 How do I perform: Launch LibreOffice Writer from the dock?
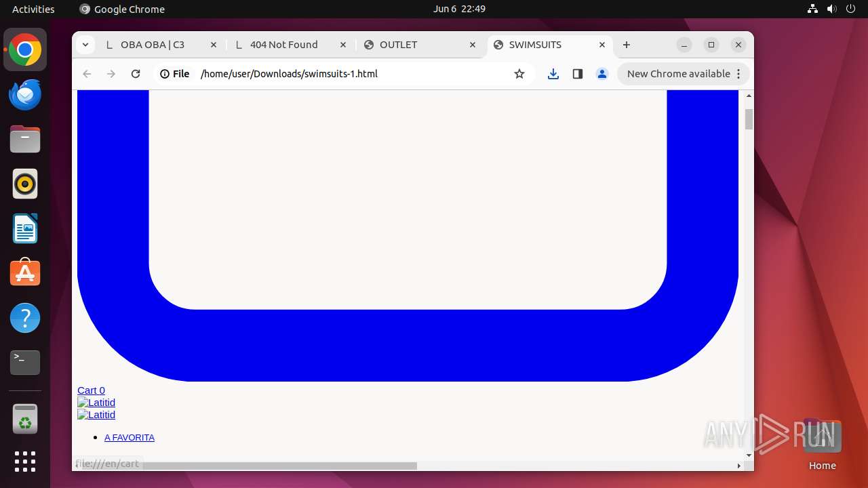pos(25,228)
